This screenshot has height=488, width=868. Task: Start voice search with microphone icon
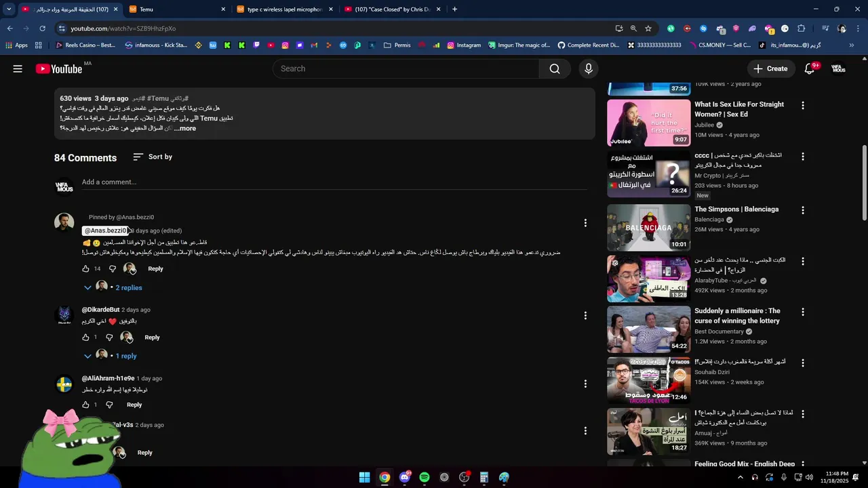coord(589,68)
